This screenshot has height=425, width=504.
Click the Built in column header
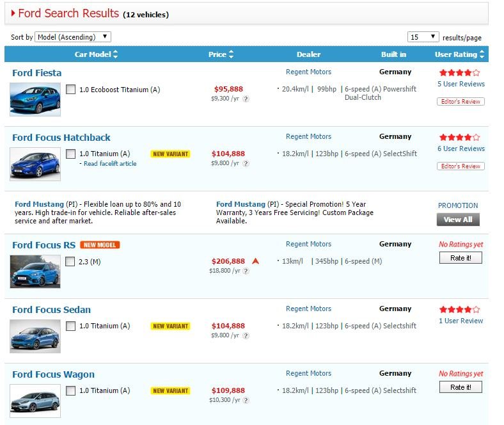(x=394, y=54)
